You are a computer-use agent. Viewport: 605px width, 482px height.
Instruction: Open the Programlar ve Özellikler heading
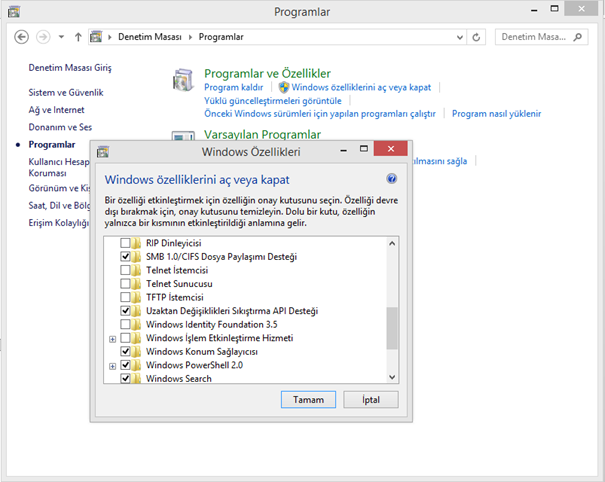coord(267,73)
